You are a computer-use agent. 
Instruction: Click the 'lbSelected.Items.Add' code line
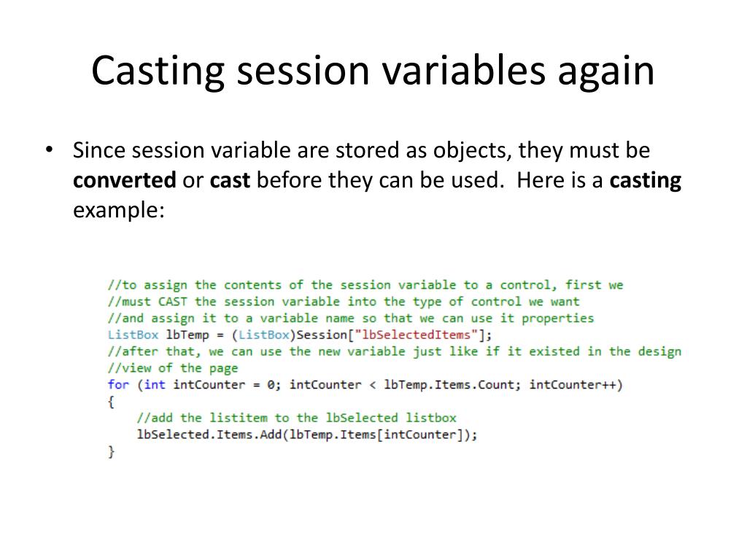[x=307, y=435]
